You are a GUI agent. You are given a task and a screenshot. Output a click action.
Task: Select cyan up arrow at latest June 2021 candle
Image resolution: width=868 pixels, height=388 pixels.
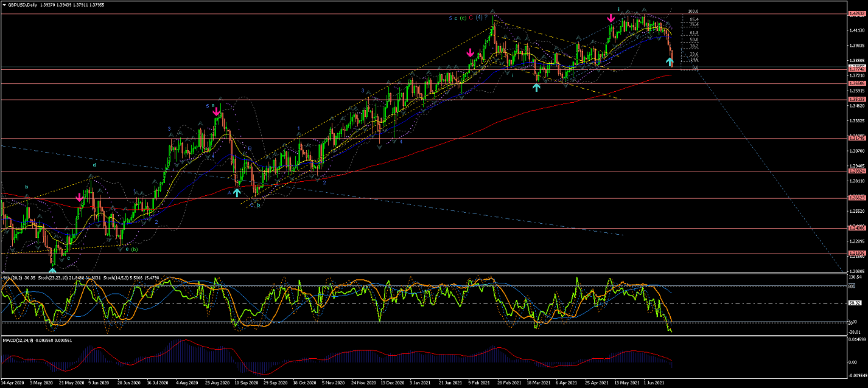(x=670, y=61)
